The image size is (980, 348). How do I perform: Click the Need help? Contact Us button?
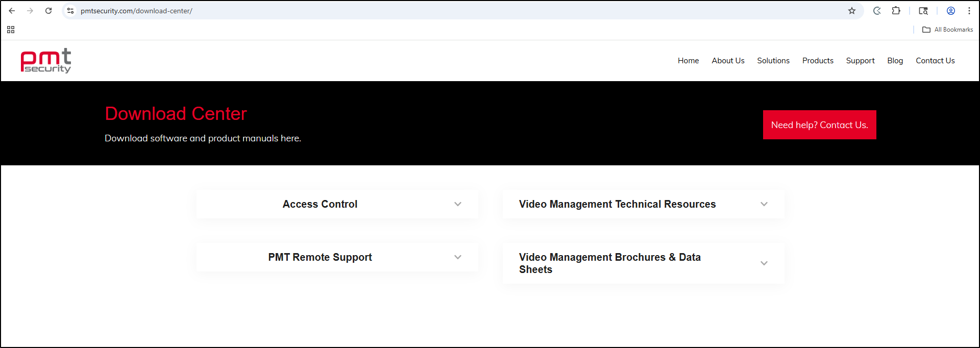(820, 125)
